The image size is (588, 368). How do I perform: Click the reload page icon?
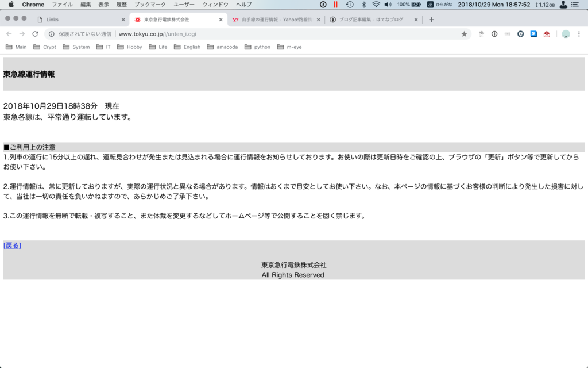pos(36,34)
